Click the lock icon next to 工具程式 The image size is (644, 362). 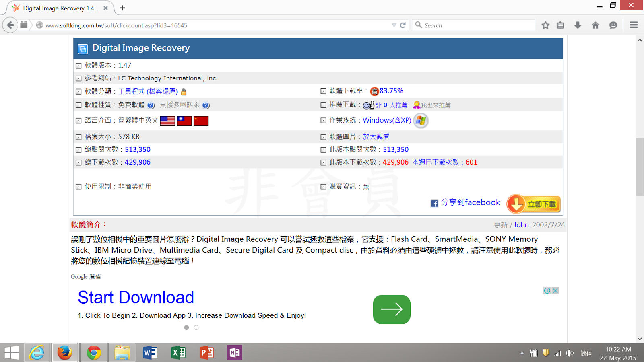(x=184, y=92)
